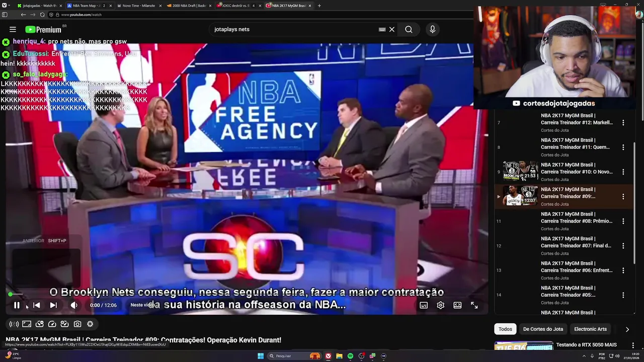This screenshot has height=362, width=644.
Task: Select the 'Electronic Arts' filter chip
Action: (590, 329)
